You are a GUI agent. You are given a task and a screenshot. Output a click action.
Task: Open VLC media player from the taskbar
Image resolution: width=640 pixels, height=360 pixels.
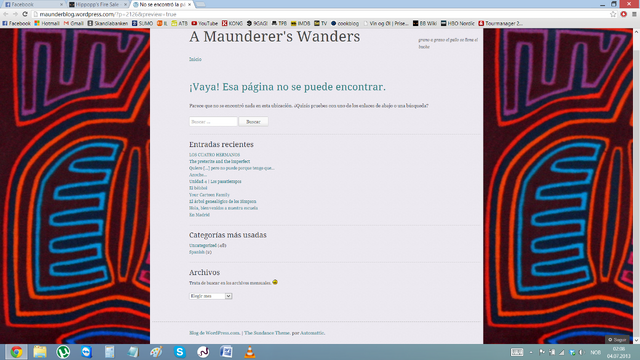(x=250, y=352)
